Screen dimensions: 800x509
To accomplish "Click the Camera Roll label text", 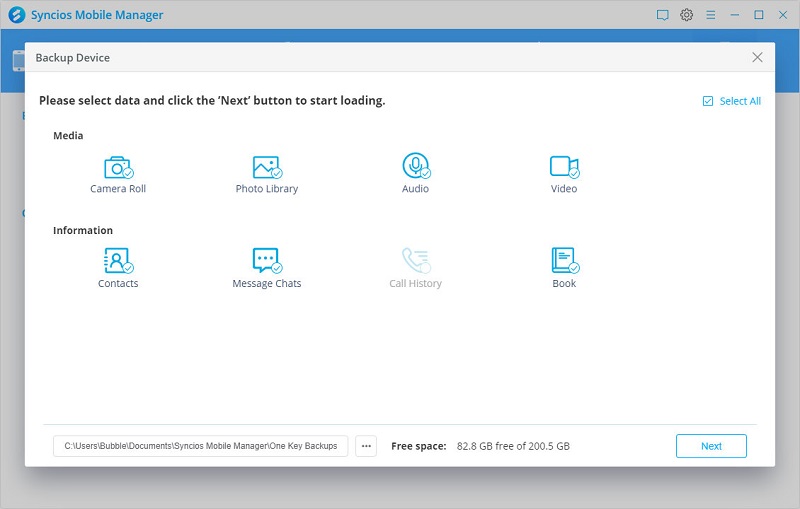I will pyautogui.click(x=118, y=189).
